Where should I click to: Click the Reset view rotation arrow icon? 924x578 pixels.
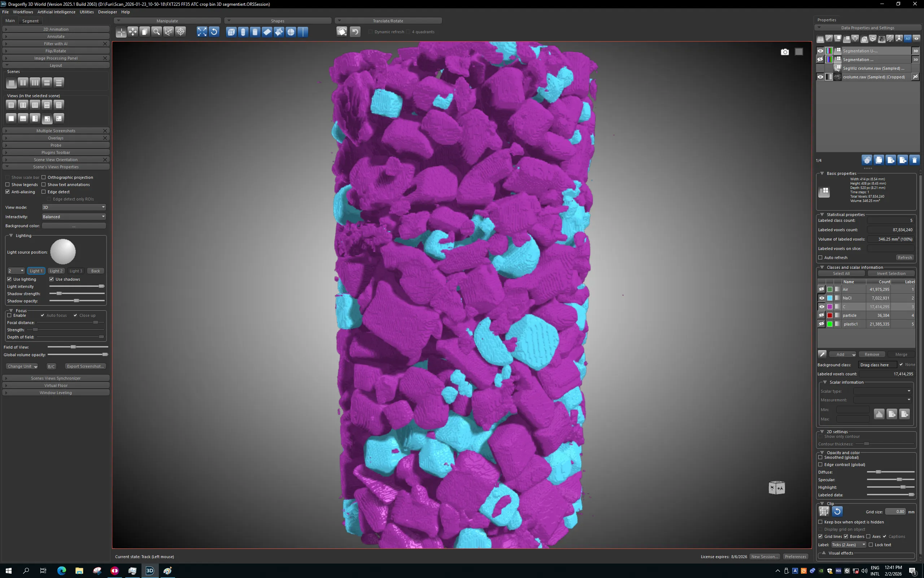214,32
